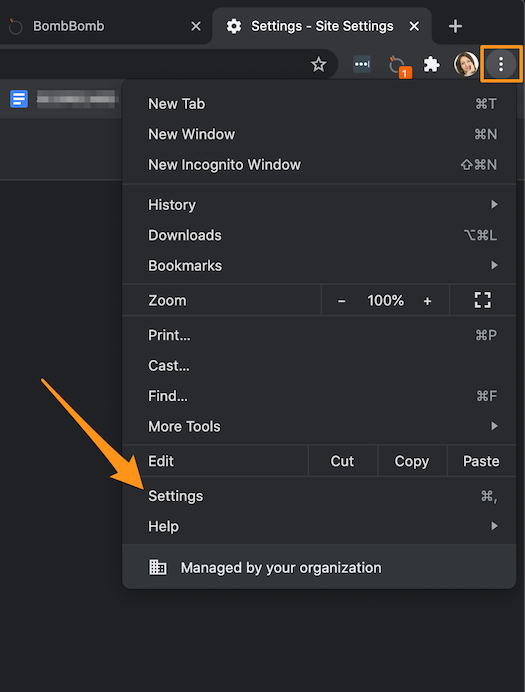Expand the Bookmarks submenu
The height and width of the screenshot is (692, 525).
(x=319, y=266)
